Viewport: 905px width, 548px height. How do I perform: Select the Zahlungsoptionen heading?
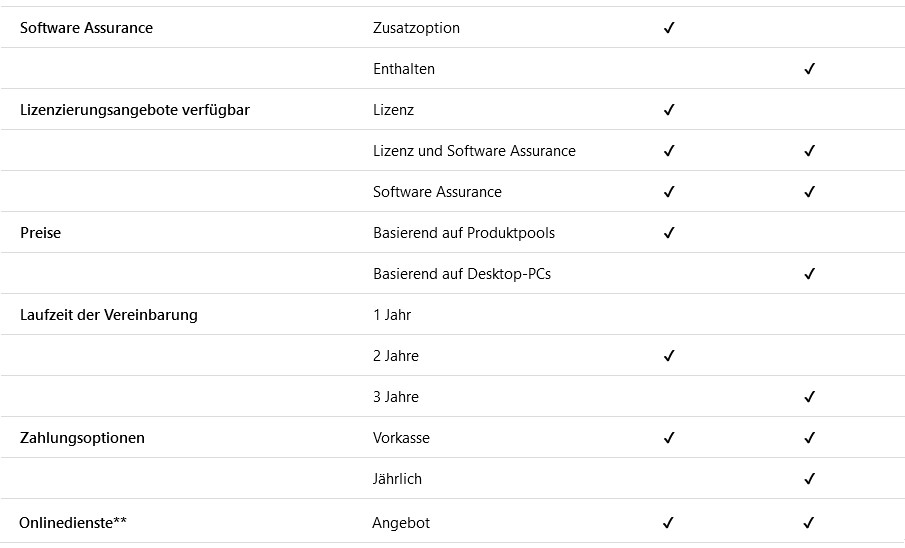[x=82, y=438]
